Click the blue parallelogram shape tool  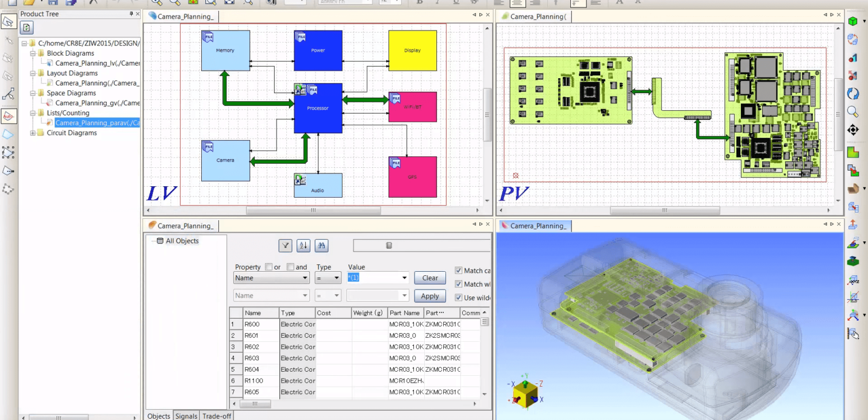click(x=8, y=134)
